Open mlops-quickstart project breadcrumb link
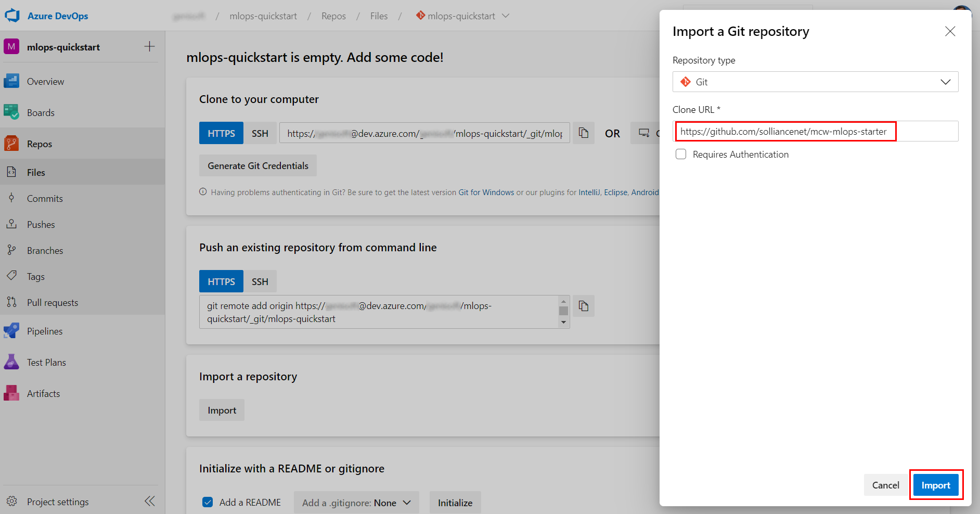980x514 pixels. pyautogui.click(x=263, y=16)
